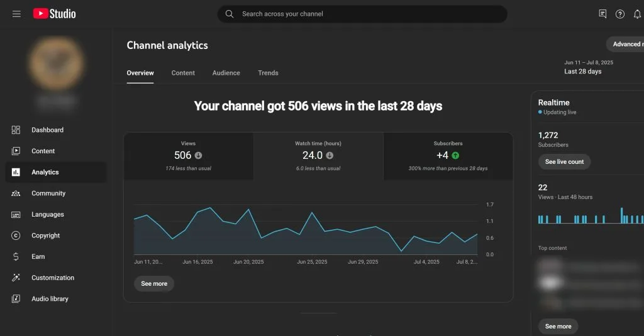The image size is (644, 336).
Task: Click the 'Updating live' status text
Action: click(x=560, y=112)
